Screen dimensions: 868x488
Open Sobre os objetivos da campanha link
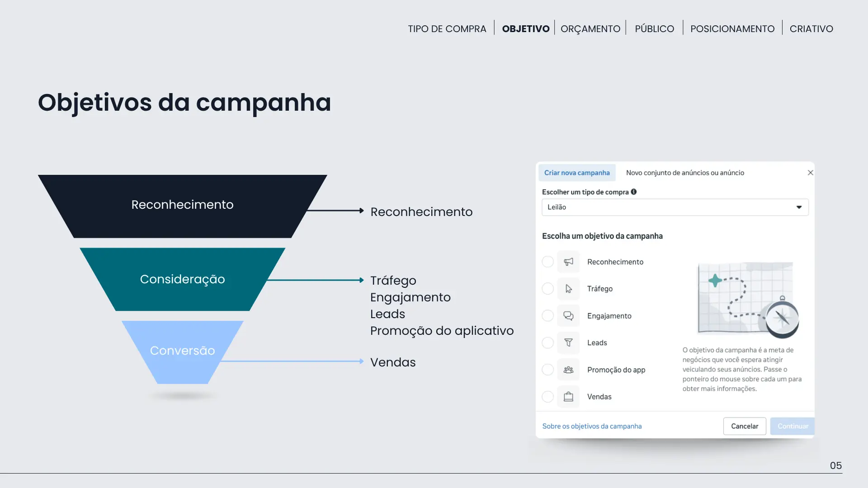coord(592,426)
